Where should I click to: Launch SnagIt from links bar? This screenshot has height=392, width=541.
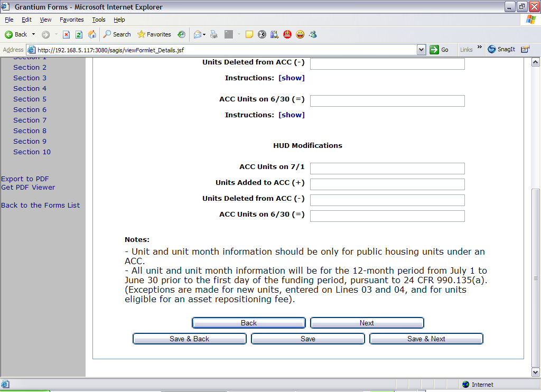[501, 49]
